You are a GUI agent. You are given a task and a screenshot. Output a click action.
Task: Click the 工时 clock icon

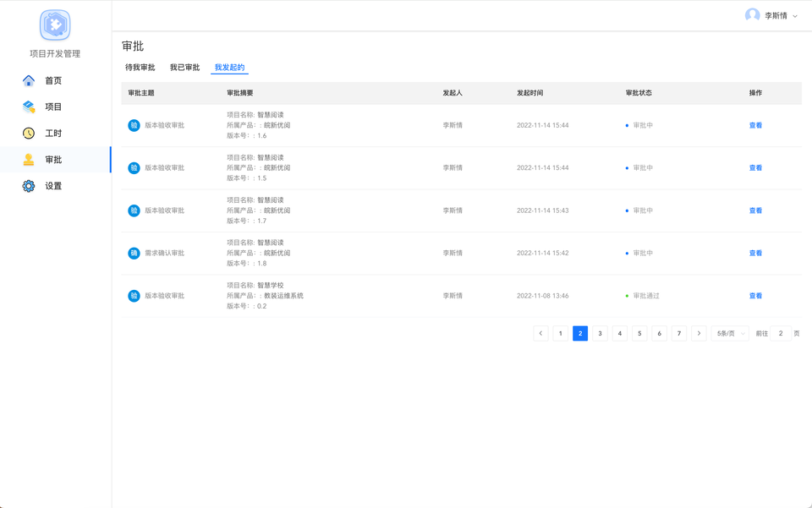(x=29, y=134)
